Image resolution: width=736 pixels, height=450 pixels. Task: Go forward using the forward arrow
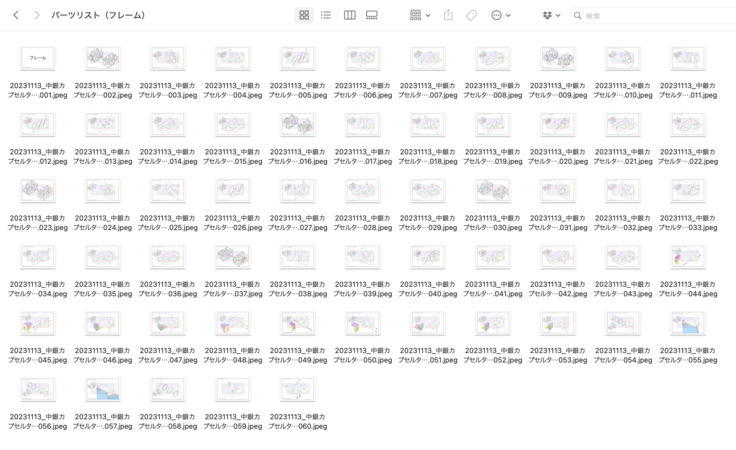37,15
